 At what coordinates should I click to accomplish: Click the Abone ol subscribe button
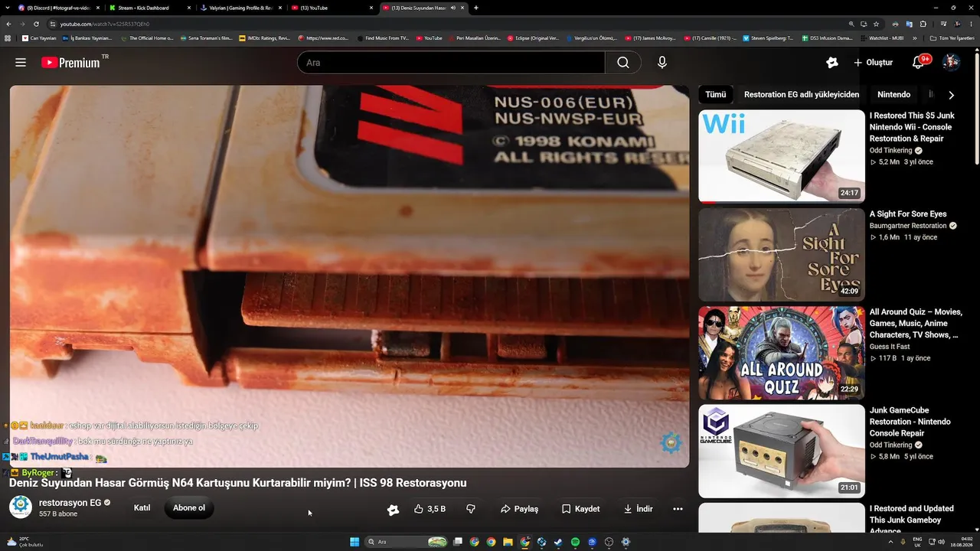pyautogui.click(x=189, y=508)
